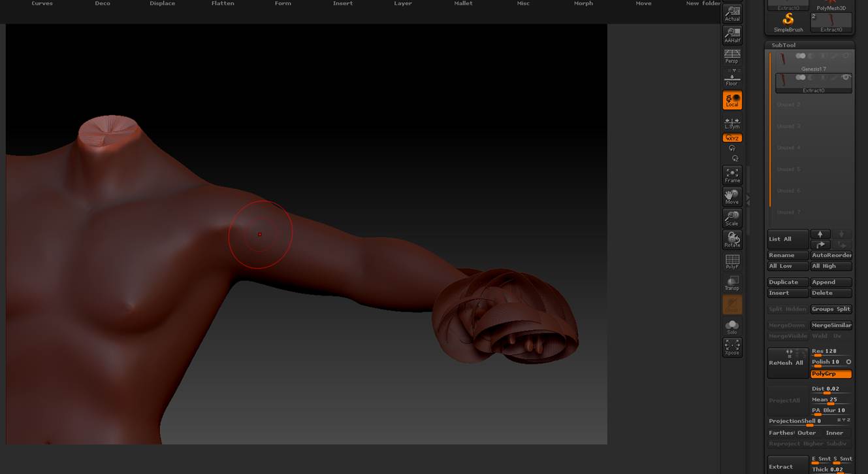
Task: Click the AAHalf view icon
Action: click(x=732, y=35)
